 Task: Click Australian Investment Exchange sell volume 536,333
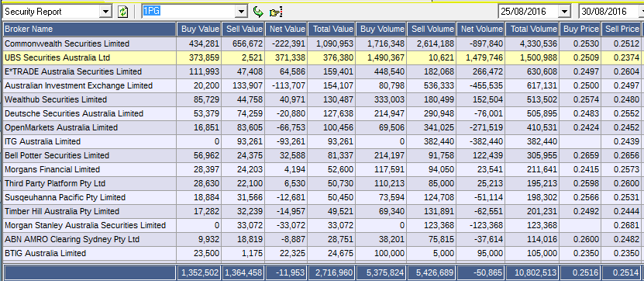click(x=439, y=85)
